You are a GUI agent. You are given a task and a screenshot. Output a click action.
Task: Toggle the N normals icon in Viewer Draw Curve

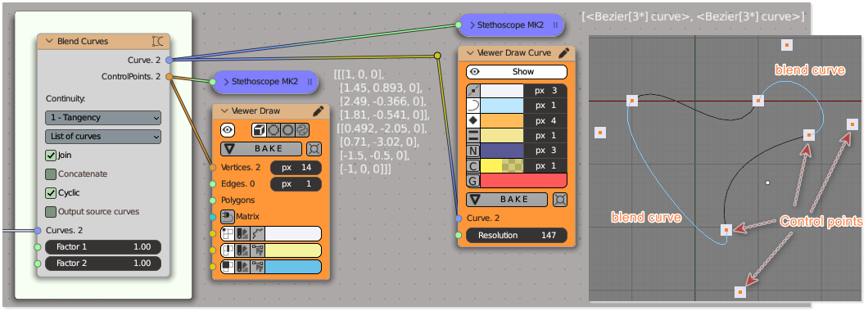coord(473,151)
